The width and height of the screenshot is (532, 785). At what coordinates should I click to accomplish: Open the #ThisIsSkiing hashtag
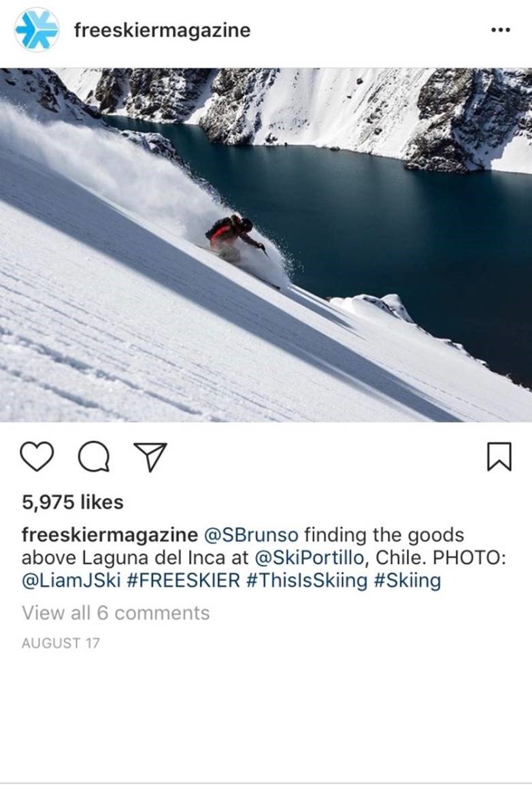[307, 580]
